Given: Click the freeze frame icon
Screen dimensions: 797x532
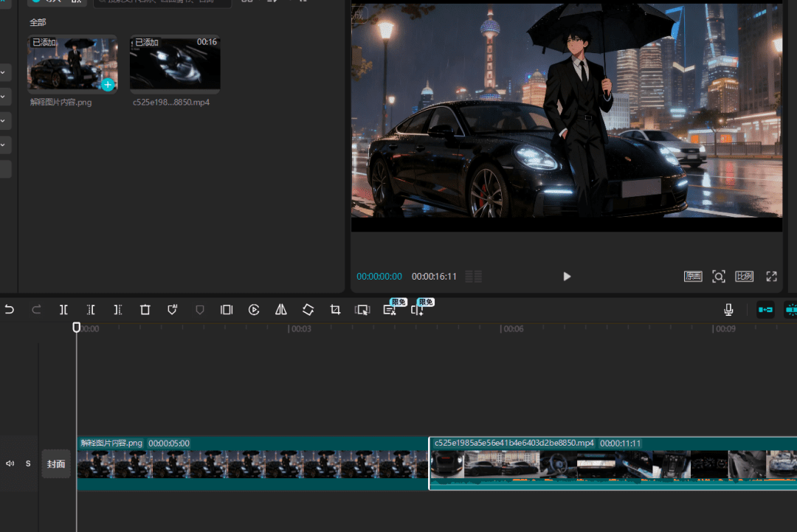Looking at the screenshot, I should (227, 310).
